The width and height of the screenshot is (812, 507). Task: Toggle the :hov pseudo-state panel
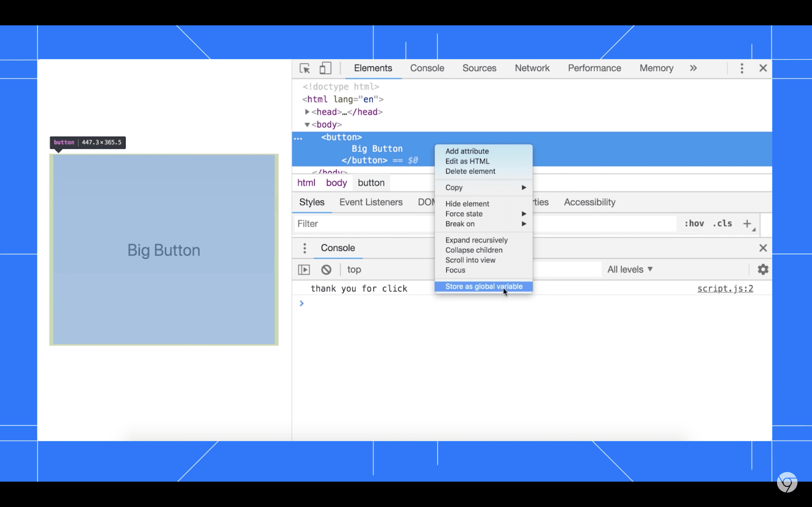coord(693,223)
